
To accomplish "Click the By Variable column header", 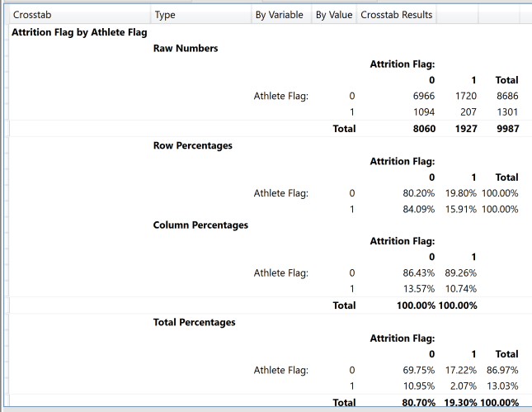I will [281, 15].
